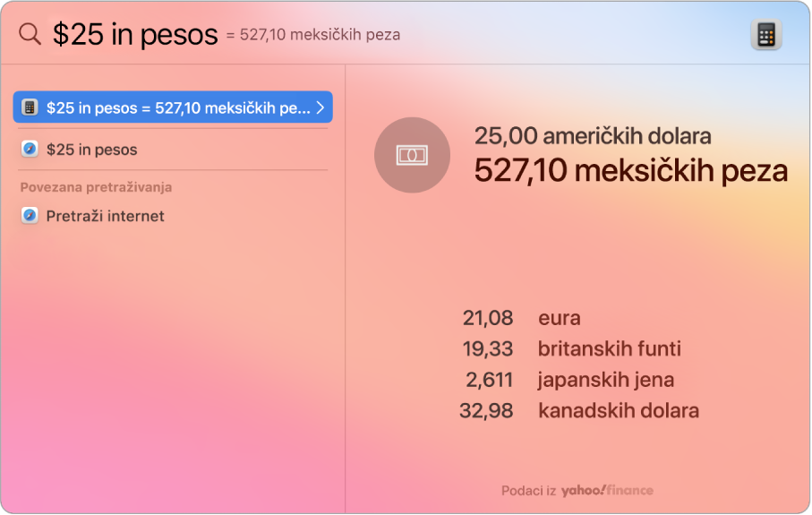The width and height of the screenshot is (812, 515).
Task: Select the "$25 in pesos = 527,10 meksičkih pe..." result
Action: pos(173,107)
